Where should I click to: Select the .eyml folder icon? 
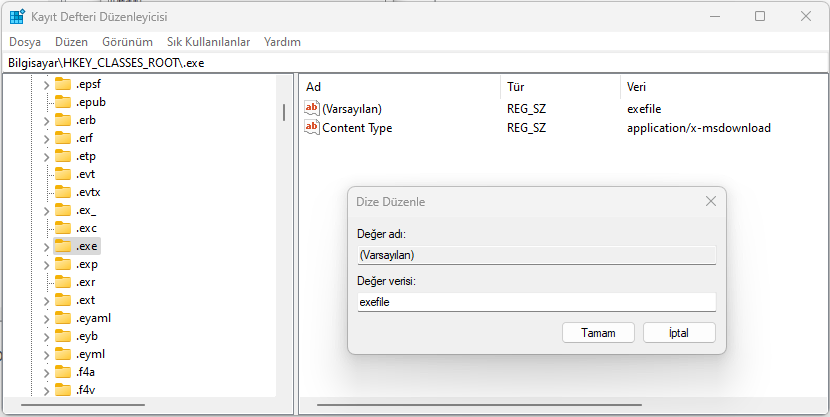point(63,354)
